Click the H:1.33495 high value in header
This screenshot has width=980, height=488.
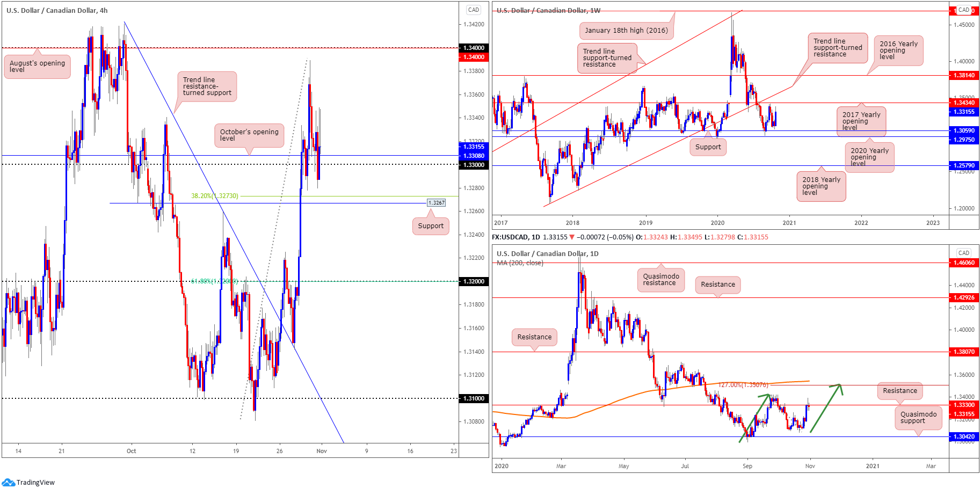[x=686, y=237]
